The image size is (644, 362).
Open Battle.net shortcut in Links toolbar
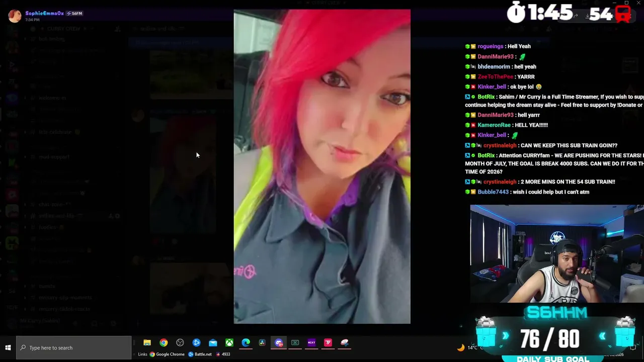[200, 354]
